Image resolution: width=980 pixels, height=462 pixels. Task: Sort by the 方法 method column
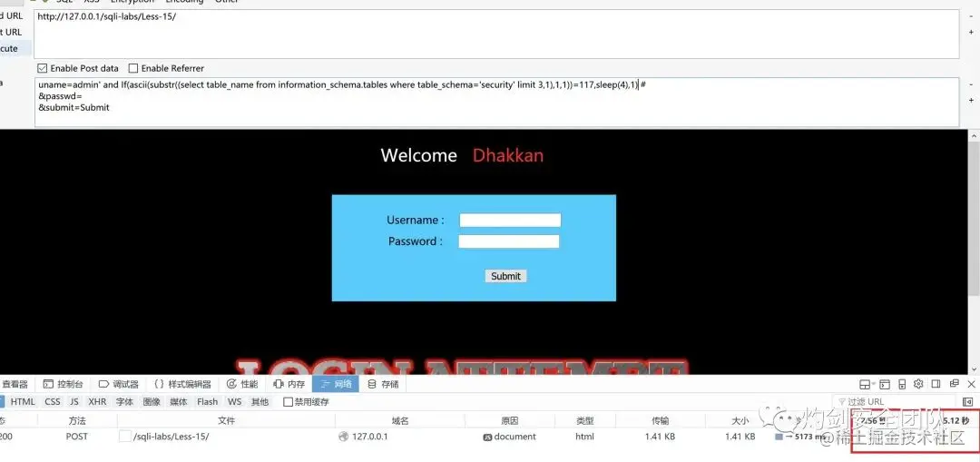[x=77, y=421]
